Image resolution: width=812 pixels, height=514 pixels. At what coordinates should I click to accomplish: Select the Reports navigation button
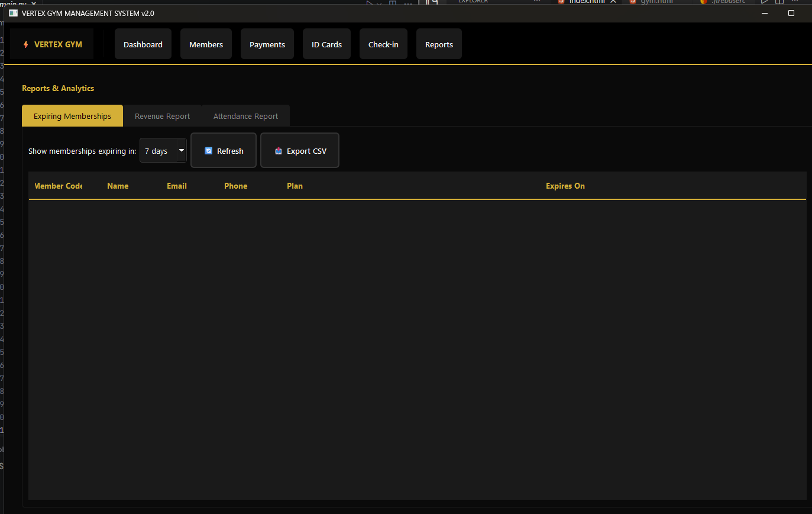439,44
